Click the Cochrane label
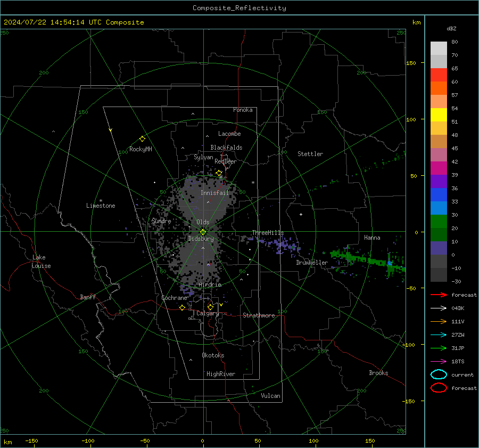 174,298
